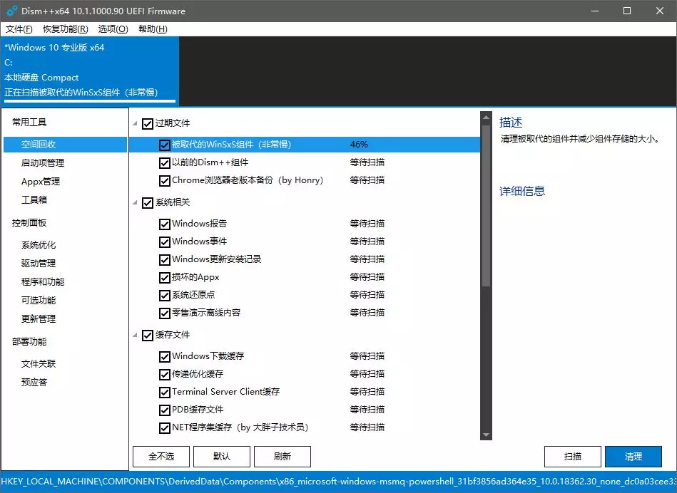This screenshot has width=677, height=493.
Task: Open the 文件(F) menu
Action: (19, 29)
